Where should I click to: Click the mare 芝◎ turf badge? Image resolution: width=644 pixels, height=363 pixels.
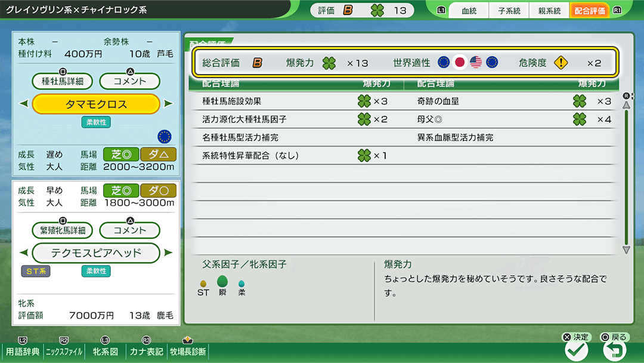tap(121, 190)
